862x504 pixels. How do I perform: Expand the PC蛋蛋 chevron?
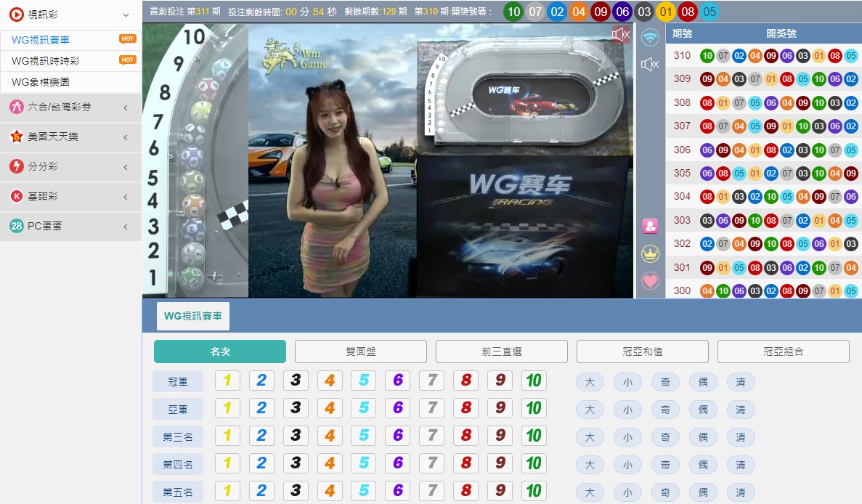click(x=126, y=226)
